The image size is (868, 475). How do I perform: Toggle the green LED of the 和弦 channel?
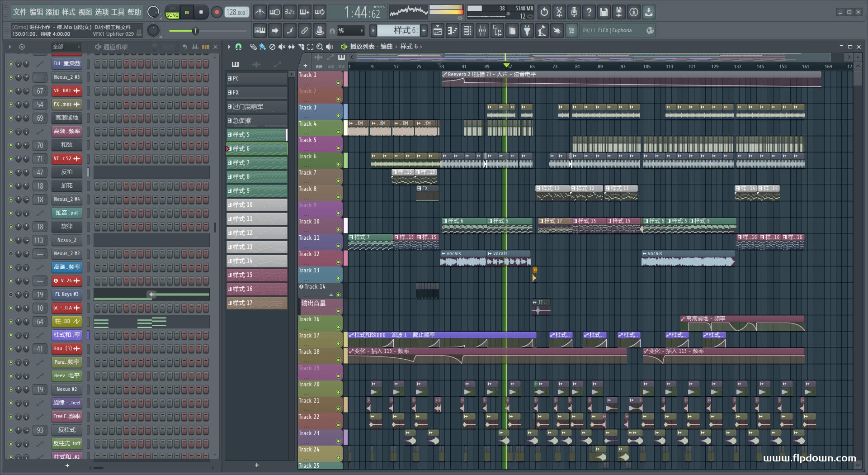coord(11,145)
